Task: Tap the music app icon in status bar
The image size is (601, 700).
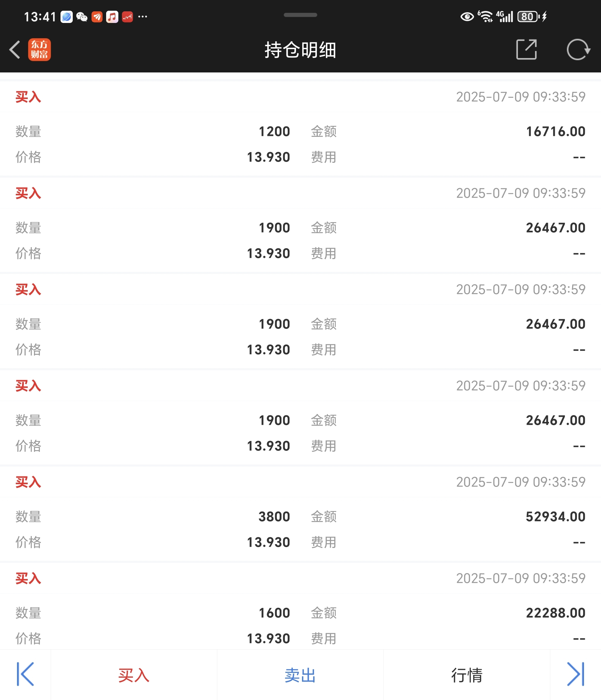Action: point(112,17)
